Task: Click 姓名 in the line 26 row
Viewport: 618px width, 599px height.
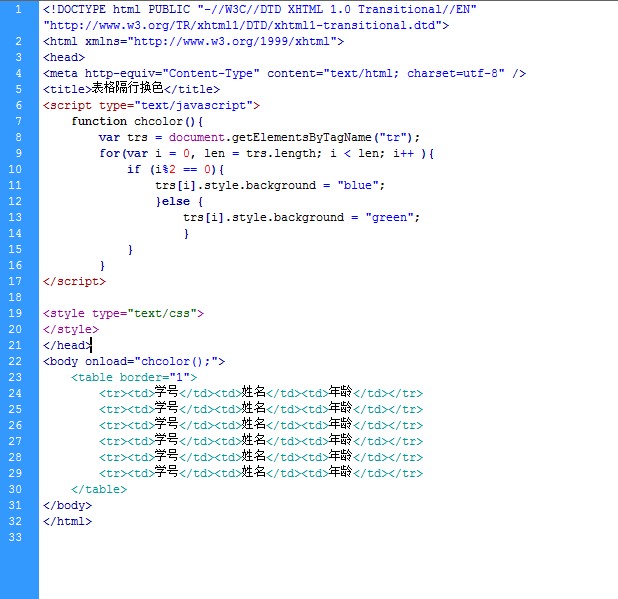Action: coord(253,424)
